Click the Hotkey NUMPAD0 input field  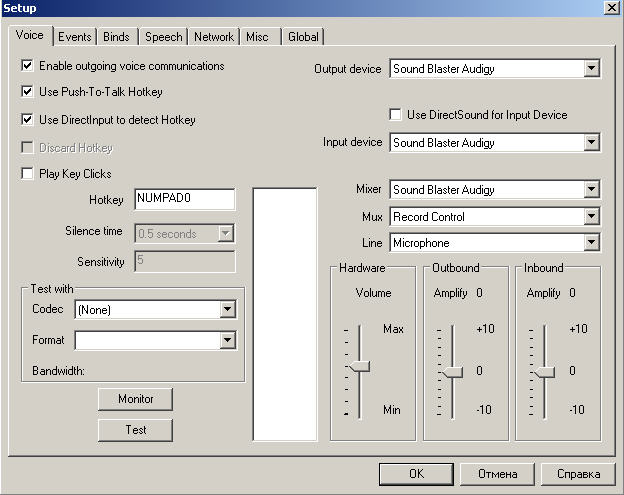(x=184, y=199)
